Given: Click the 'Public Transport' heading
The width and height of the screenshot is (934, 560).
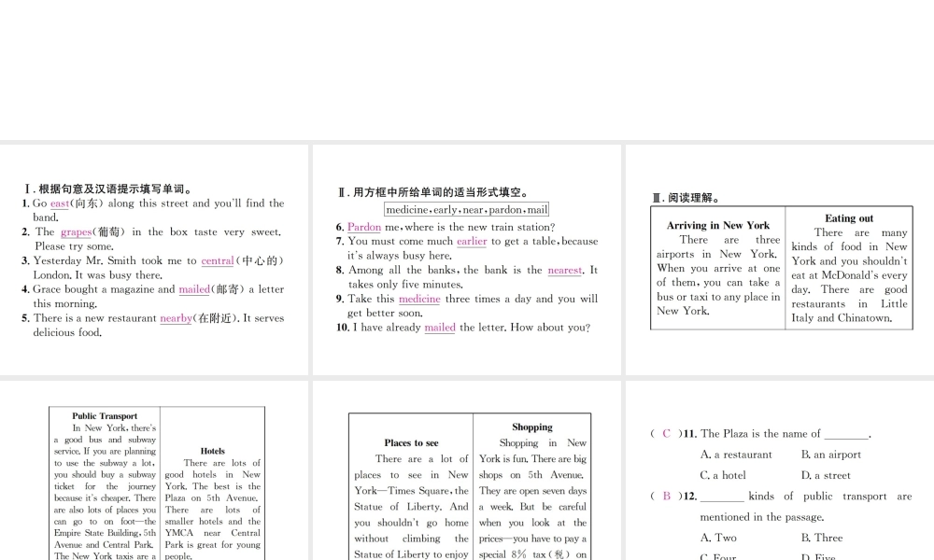Looking at the screenshot, I should 105,416.
